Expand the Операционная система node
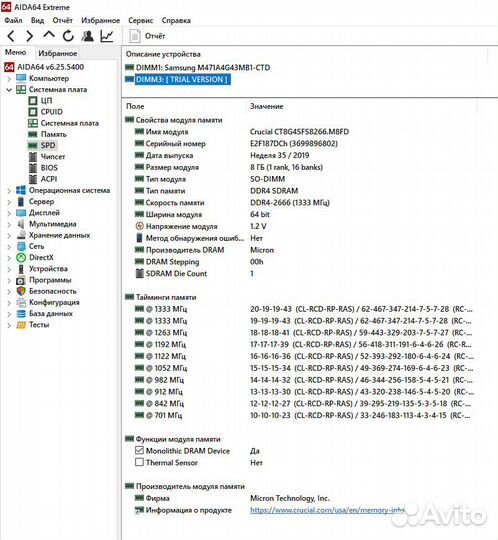Screen dimensions: 498x540 [x=9, y=190]
